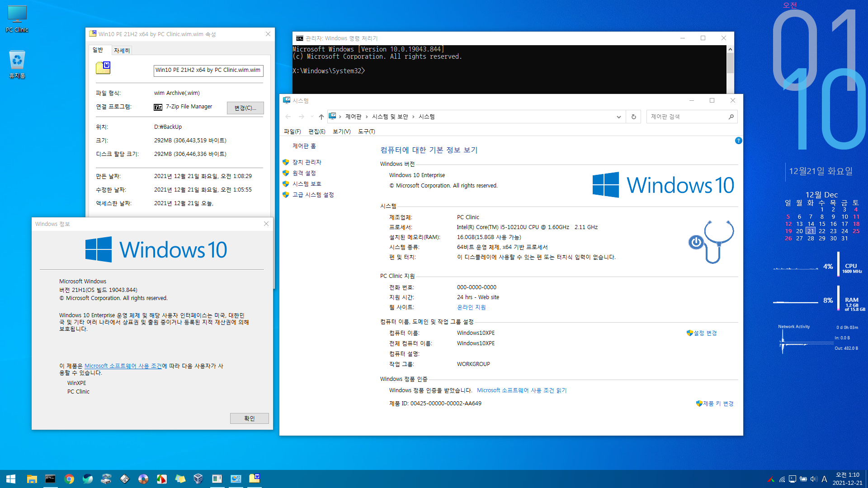This screenshot has width=868, height=488.
Task: Select the Recycle Bin (휴지통) desktop icon
Action: coord(17,64)
